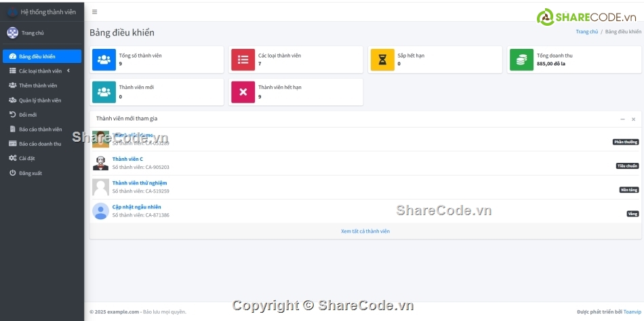644x321 pixels.
Task: Click the red list icon of Các loại thành viên card
Action: (243, 60)
